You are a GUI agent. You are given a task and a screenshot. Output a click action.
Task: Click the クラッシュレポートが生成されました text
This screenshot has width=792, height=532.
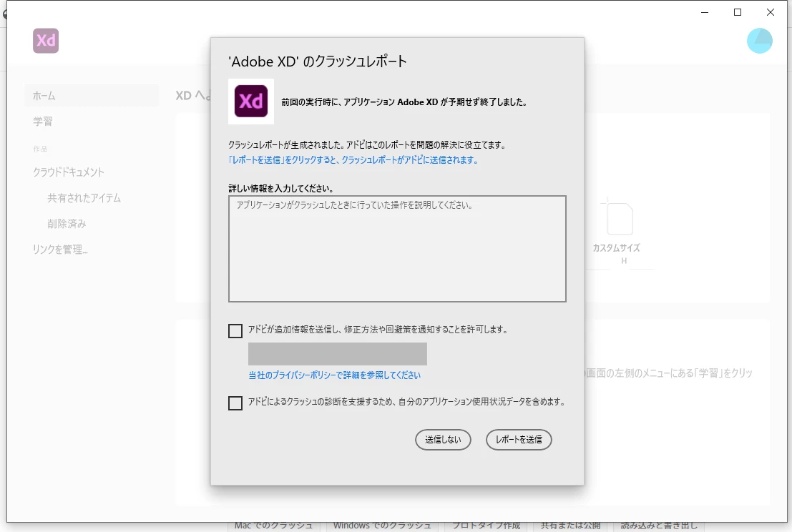pyautogui.click(x=367, y=145)
